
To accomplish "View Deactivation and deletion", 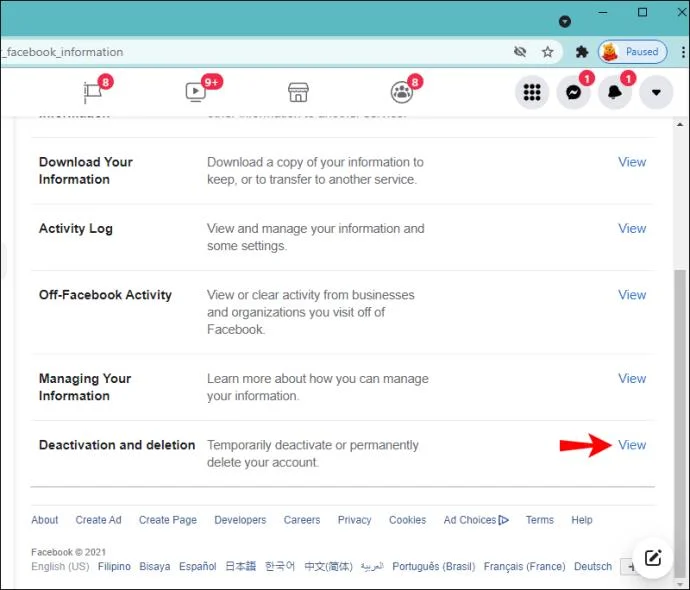I will (632, 445).
